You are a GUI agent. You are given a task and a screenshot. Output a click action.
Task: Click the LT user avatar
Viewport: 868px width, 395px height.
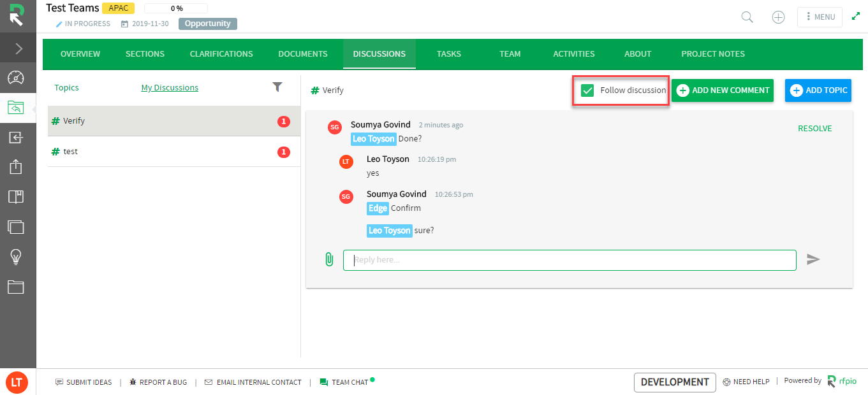(17, 382)
